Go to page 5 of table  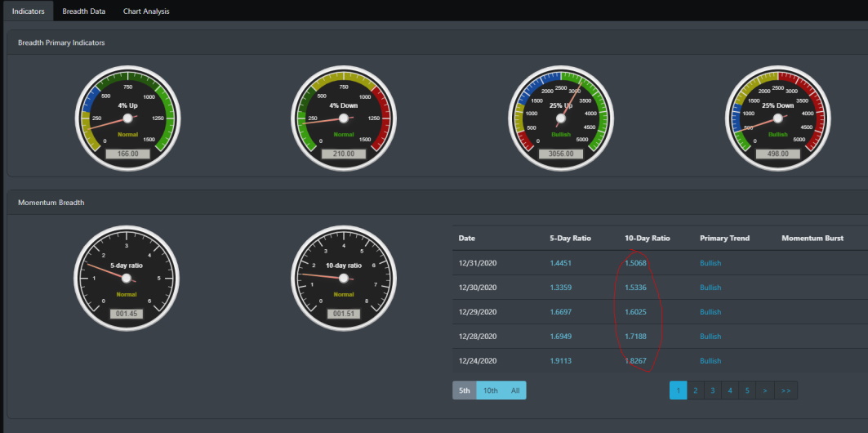[747, 391]
